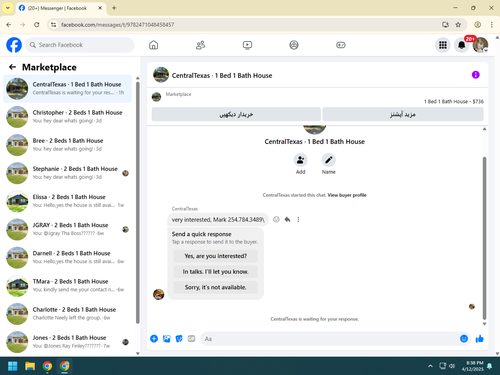This screenshot has height=375, width=500.
Task: Show hidden system tray icons
Action: tap(430, 366)
